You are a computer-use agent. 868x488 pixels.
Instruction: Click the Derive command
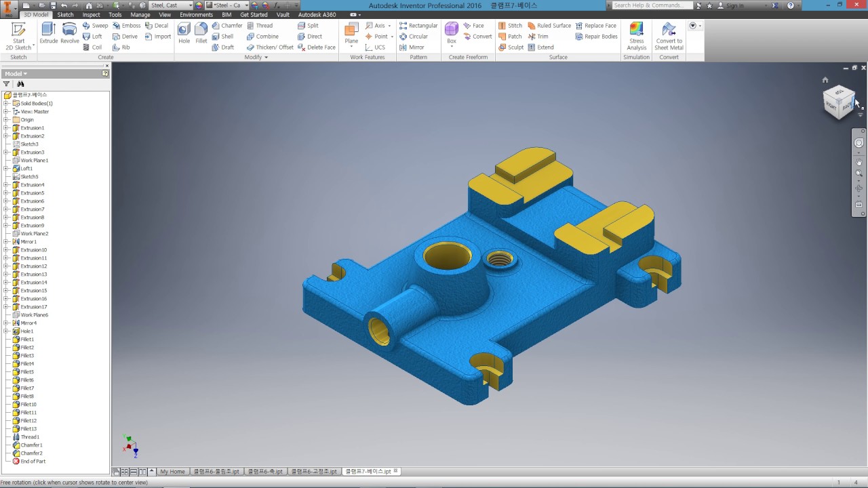click(x=125, y=37)
